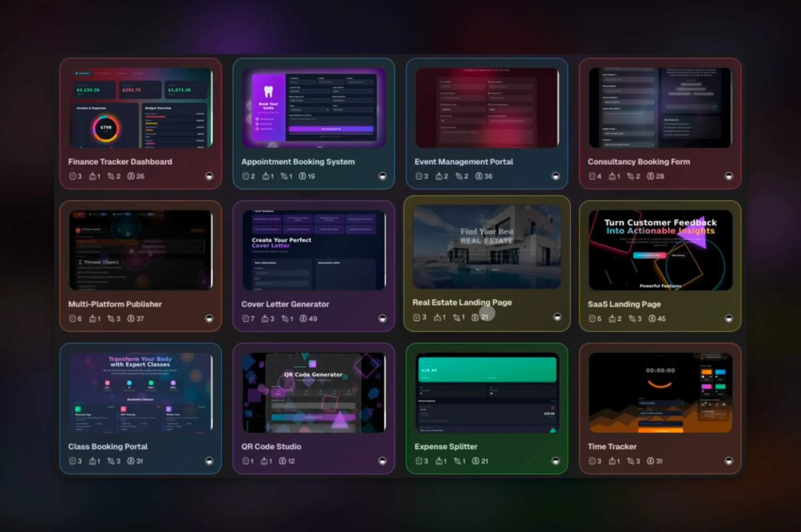Click the robot agent icon on SaaS Landing Page

612,318
